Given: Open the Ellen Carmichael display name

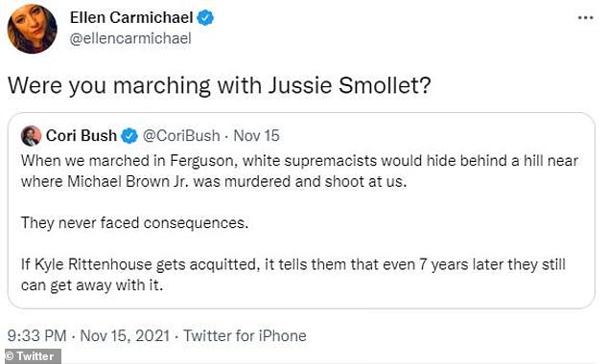Looking at the screenshot, I should [x=131, y=18].
